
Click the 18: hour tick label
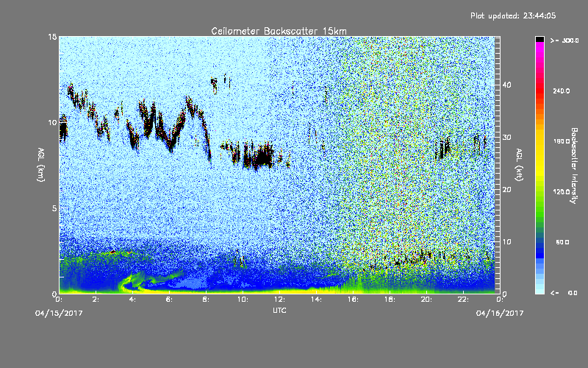[x=390, y=300]
